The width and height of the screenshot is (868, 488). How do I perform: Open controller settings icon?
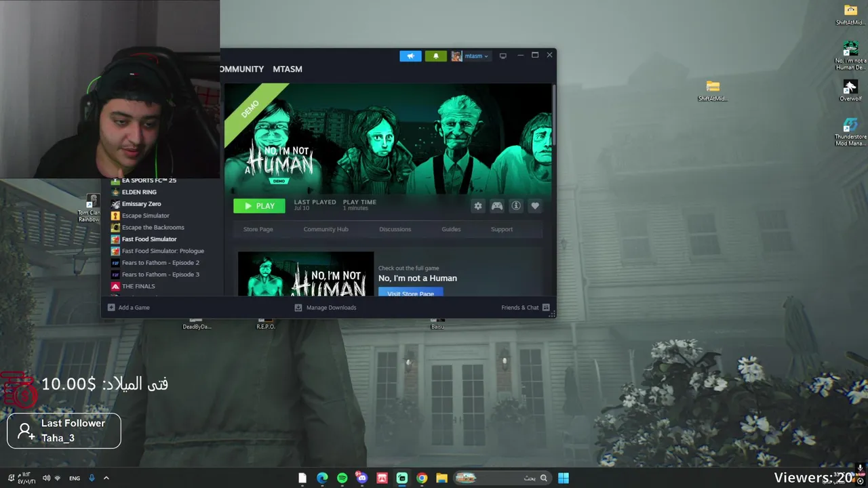[497, 206]
